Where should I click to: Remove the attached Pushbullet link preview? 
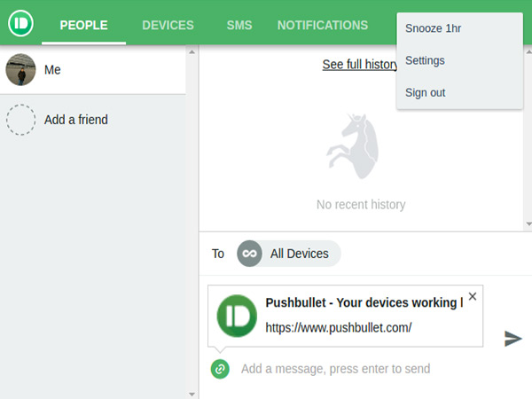pyautogui.click(x=473, y=296)
